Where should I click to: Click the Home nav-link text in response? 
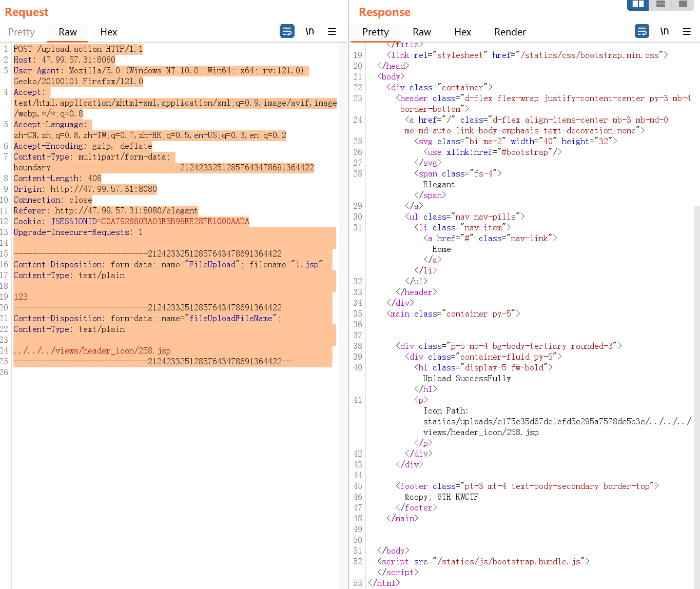(441, 249)
